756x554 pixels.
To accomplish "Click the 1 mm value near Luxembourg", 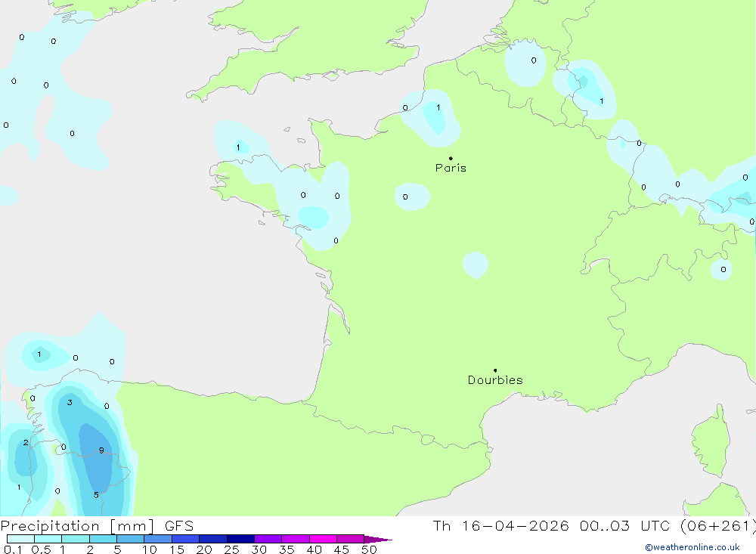I will [x=601, y=101].
